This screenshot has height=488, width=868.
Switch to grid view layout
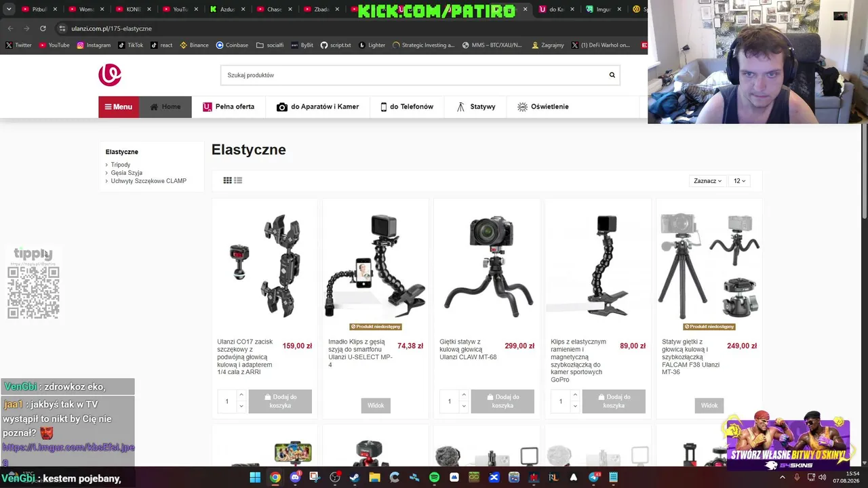click(228, 180)
